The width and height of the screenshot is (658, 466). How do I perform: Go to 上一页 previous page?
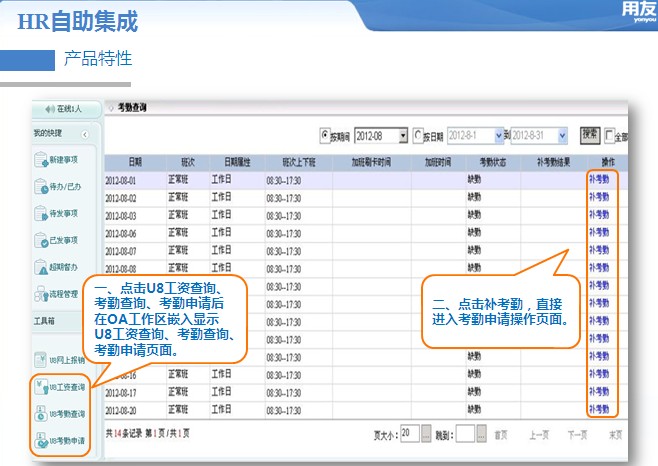point(539,435)
